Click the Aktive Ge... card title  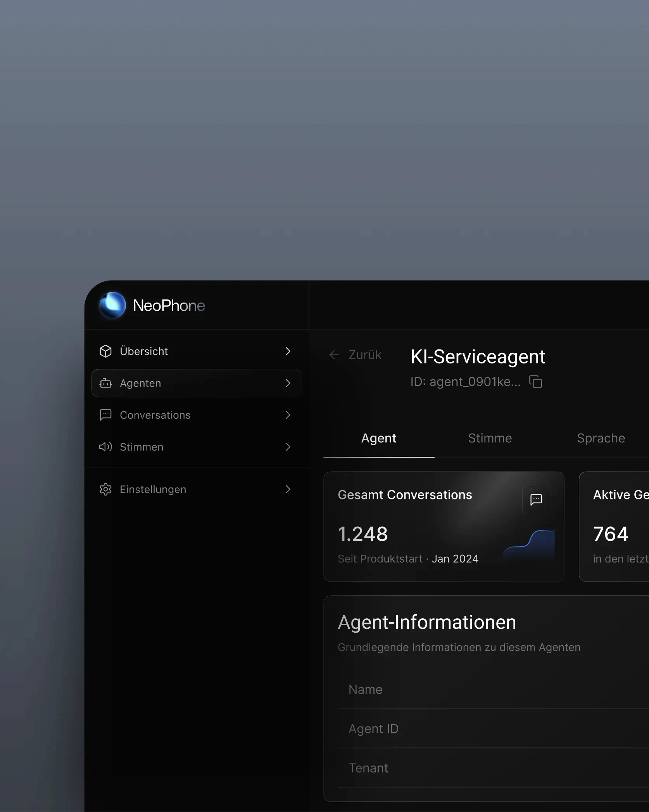click(621, 495)
